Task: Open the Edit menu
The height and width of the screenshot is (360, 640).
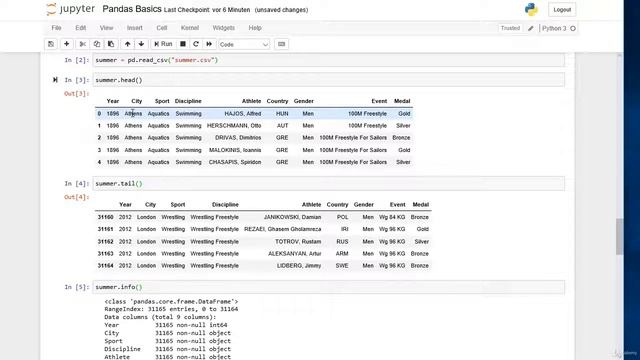Action: [80, 28]
